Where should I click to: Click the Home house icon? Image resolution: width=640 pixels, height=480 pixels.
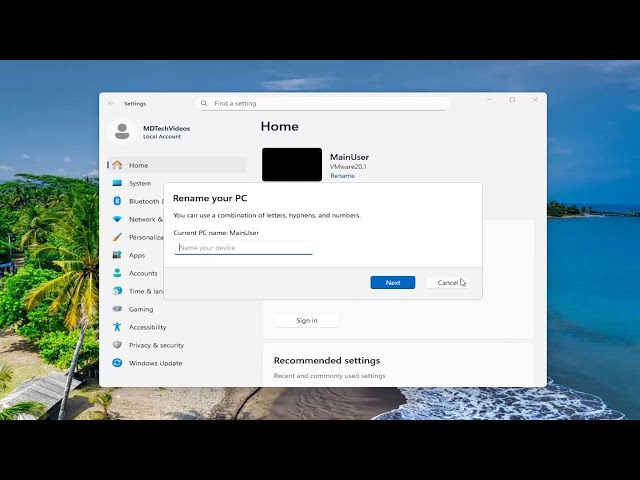tap(117, 165)
